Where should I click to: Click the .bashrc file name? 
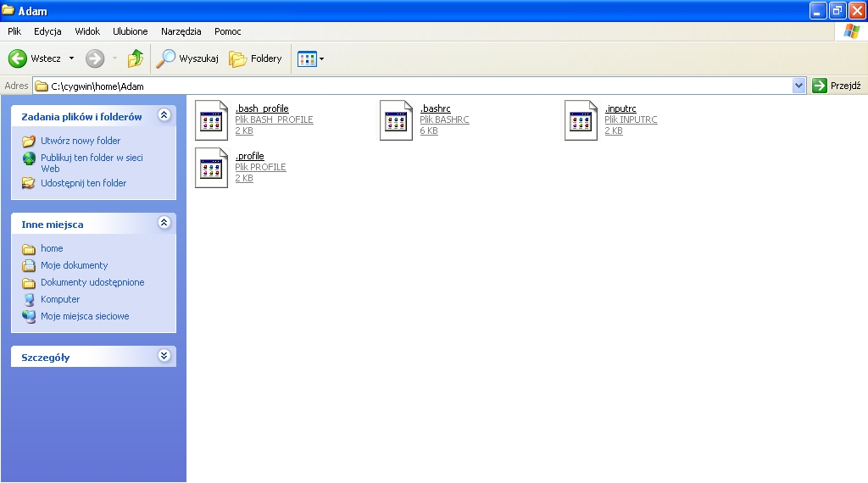click(435, 108)
